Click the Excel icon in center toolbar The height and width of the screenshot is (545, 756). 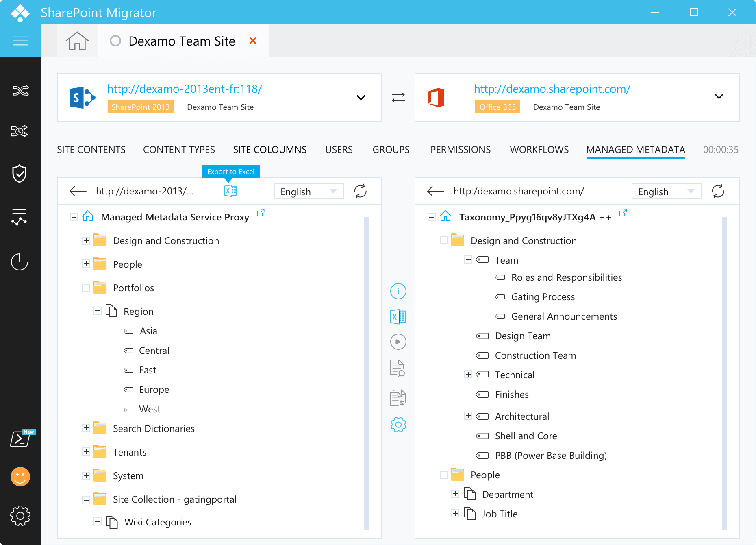[x=398, y=316]
